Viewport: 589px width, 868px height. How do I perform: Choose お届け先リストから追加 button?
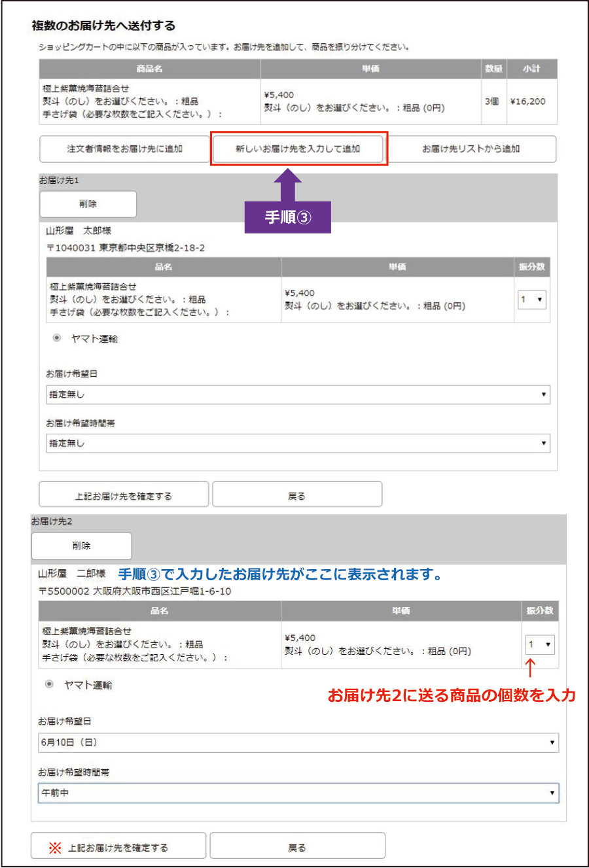pyautogui.click(x=471, y=149)
